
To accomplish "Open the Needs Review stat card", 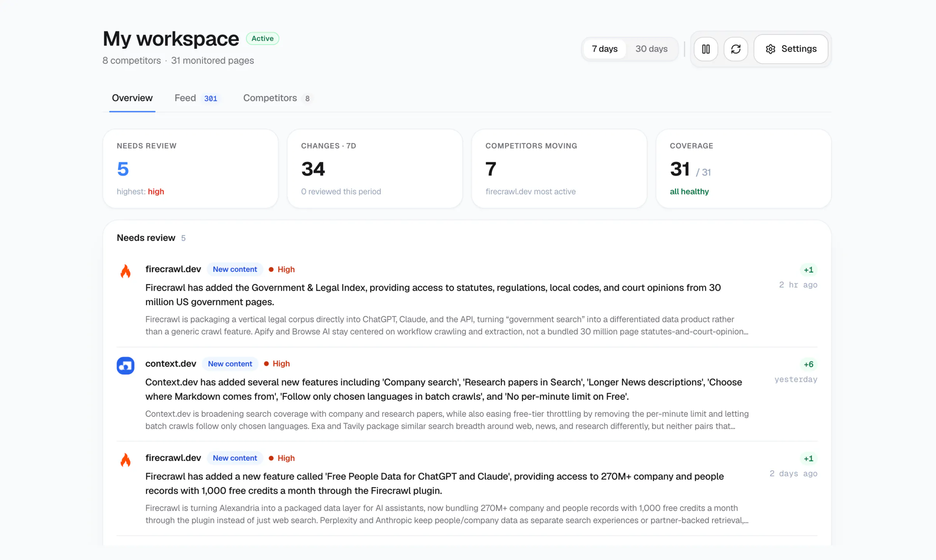I will (x=191, y=169).
